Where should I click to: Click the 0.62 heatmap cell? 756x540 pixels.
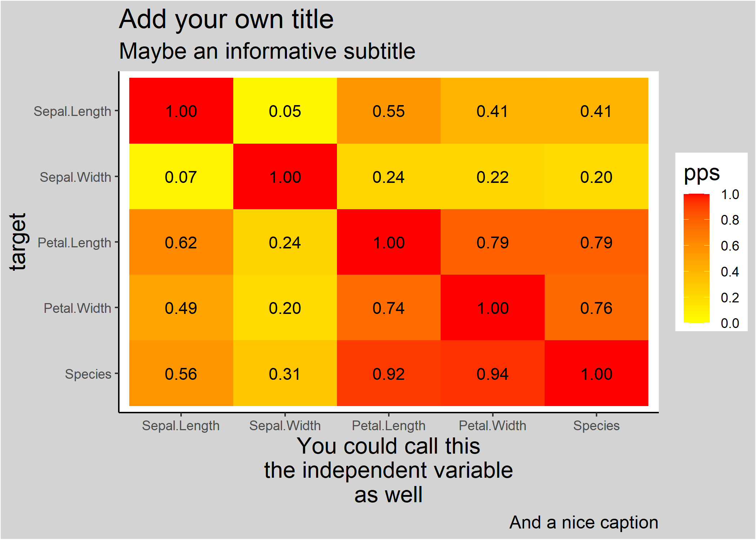pyautogui.click(x=181, y=242)
